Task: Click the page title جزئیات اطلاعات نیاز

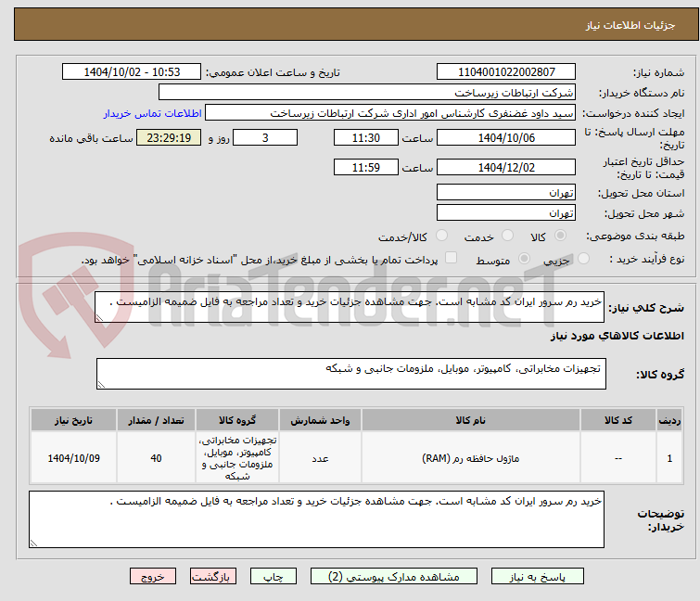Action: (630, 25)
